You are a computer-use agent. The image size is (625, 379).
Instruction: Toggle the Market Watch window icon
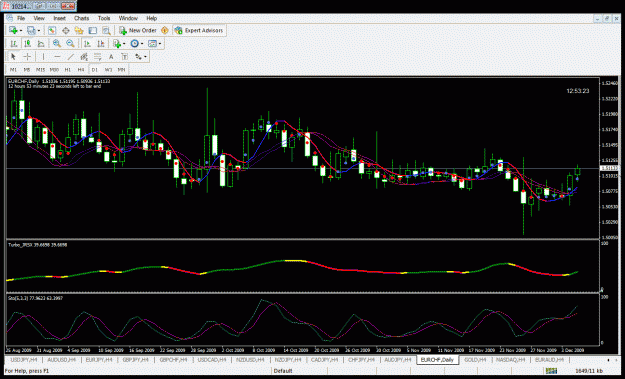52,30
